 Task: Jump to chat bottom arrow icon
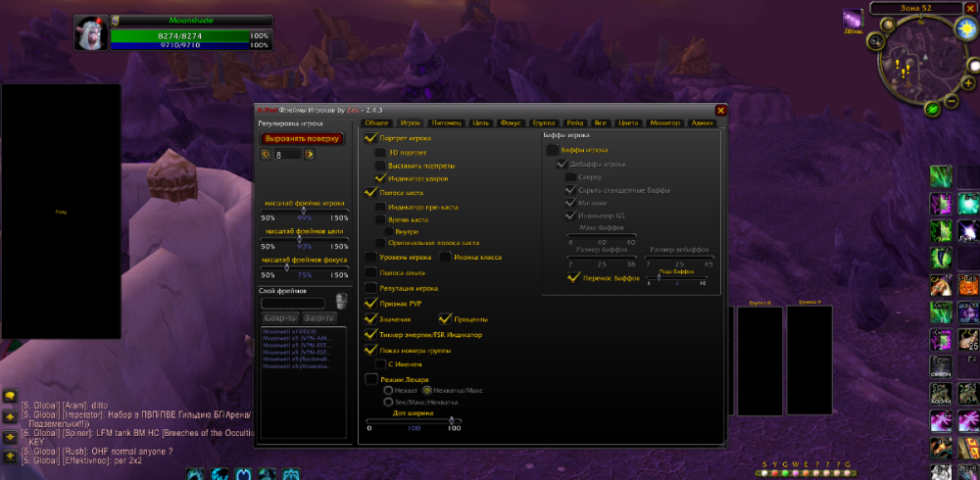[10, 456]
